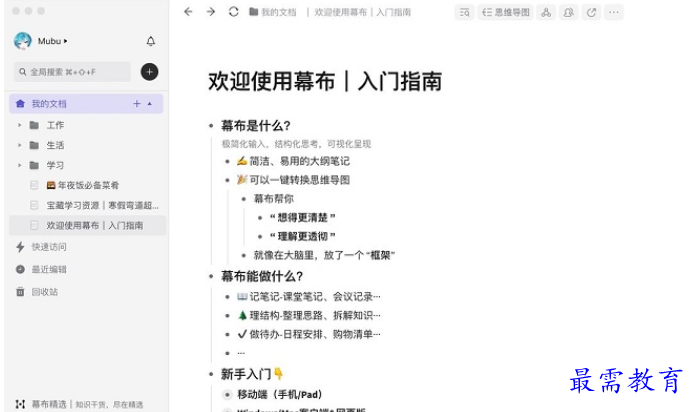Click the bold text 理解更透彻

tap(303, 236)
